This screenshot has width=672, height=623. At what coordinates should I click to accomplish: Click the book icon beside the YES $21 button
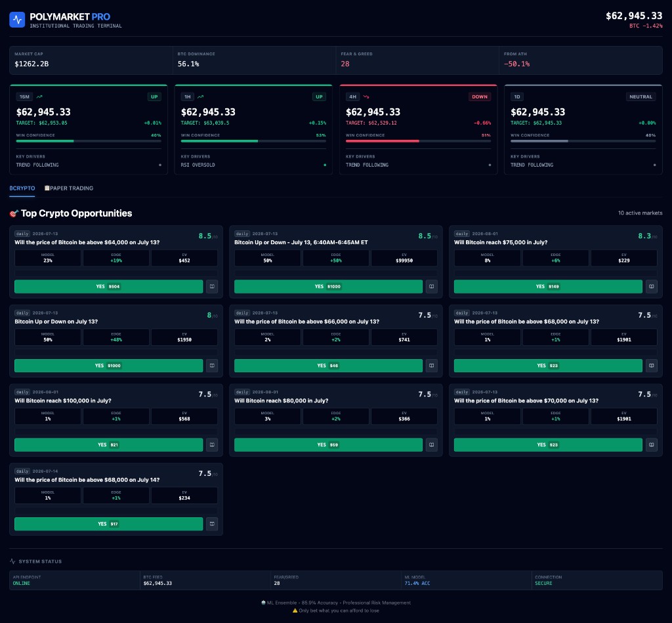pyautogui.click(x=212, y=444)
